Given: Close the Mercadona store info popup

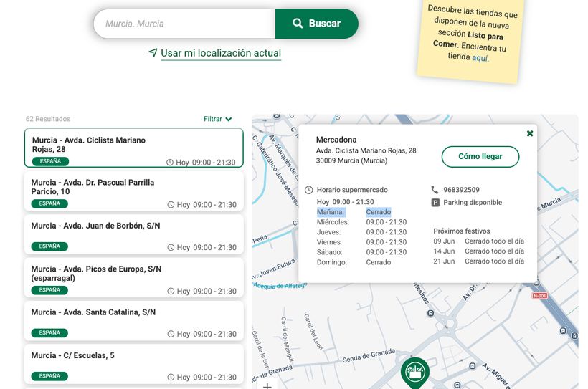Looking at the screenshot, I should pos(530,133).
